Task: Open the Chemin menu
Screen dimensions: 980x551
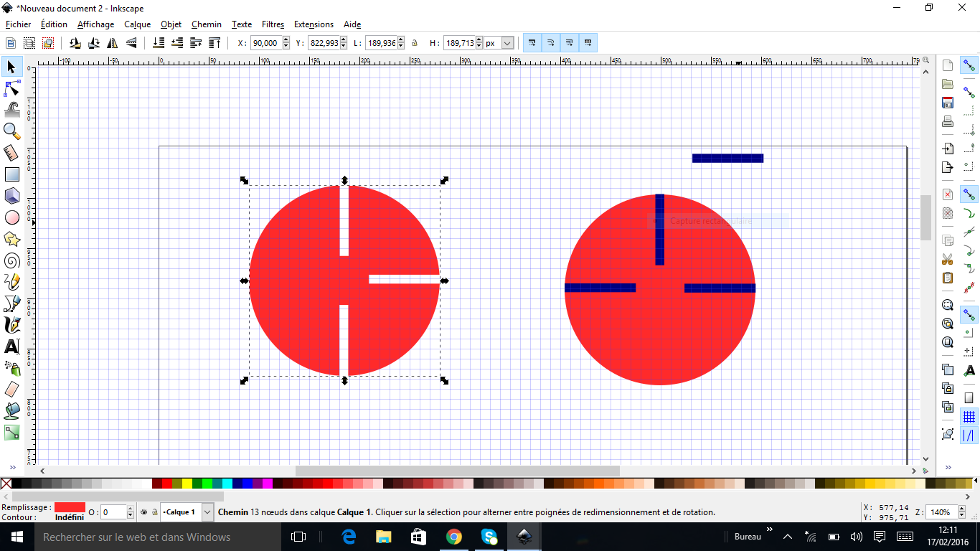Action: [207, 24]
